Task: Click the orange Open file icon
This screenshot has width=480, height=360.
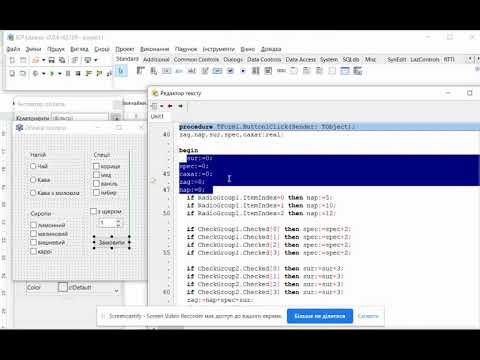Action: click(36, 60)
